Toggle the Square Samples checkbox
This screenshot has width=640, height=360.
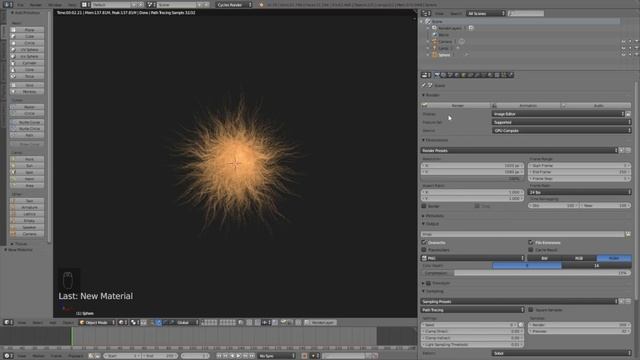531,310
